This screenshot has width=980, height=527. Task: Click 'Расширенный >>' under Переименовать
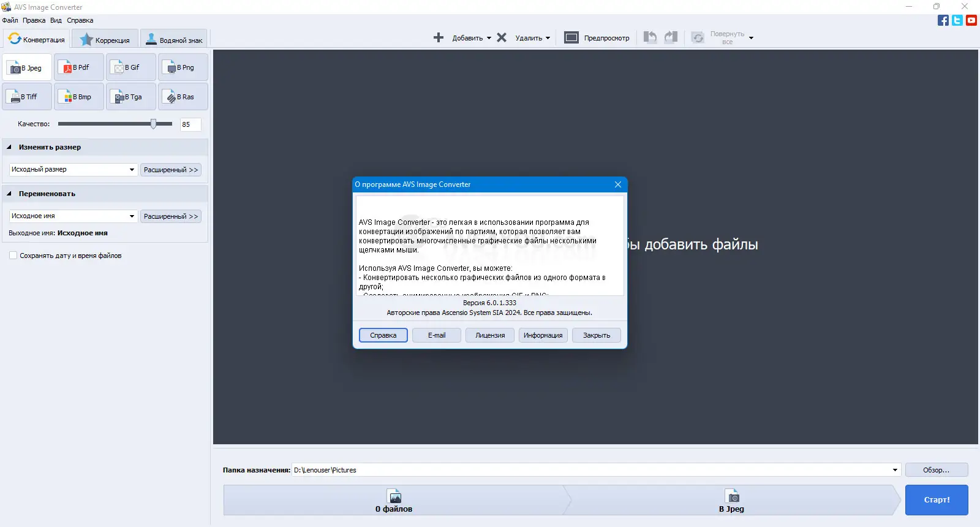pos(171,216)
